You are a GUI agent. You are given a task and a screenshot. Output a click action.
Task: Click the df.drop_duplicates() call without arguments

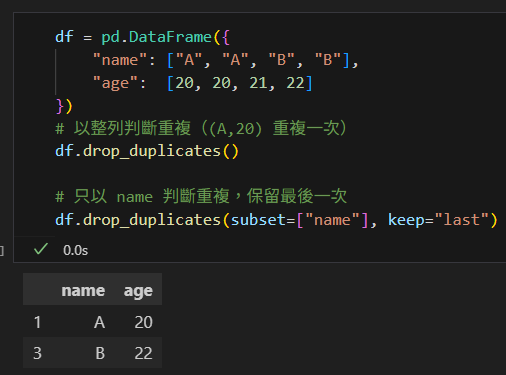tap(147, 152)
